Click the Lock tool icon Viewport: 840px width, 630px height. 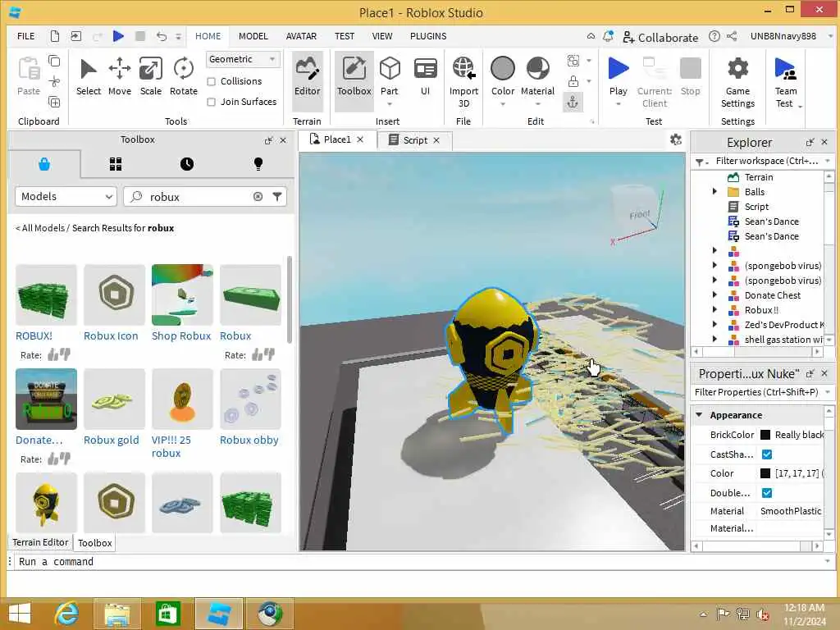tap(573, 81)
